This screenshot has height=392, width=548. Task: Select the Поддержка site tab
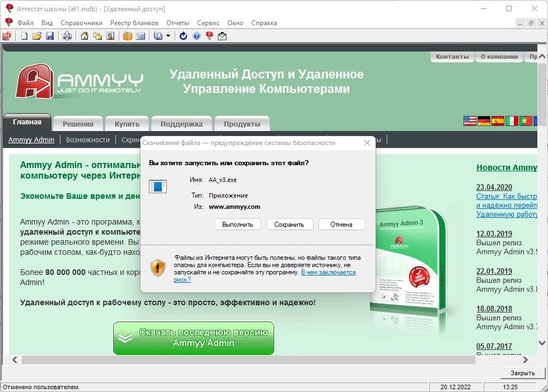[181, 124]
